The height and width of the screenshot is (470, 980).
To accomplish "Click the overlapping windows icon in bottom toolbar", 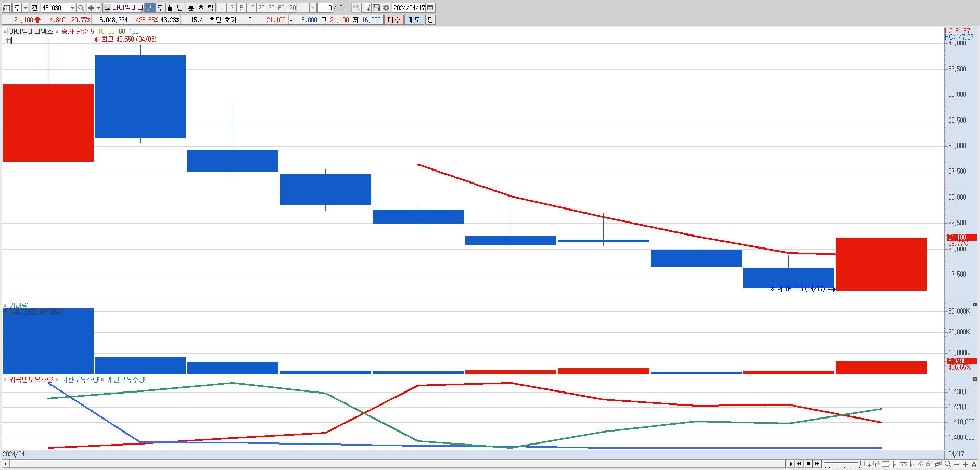I will coord(877,464).
